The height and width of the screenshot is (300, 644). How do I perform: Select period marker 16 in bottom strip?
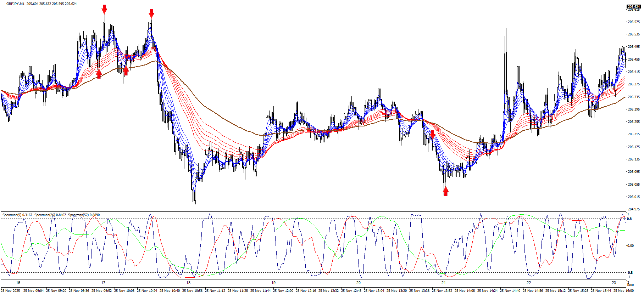18,283
